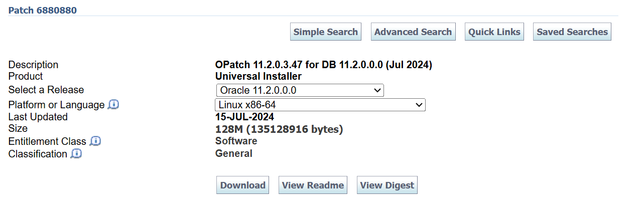Click the Universal Installer product value
The image size is (644, 202).
pyautogui.click(x=259, y=76)
